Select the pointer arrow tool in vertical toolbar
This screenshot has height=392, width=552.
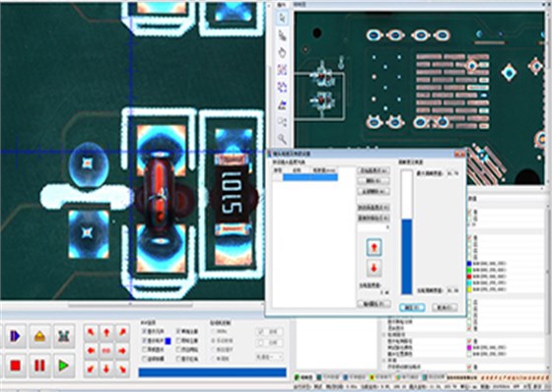(282, 19)
